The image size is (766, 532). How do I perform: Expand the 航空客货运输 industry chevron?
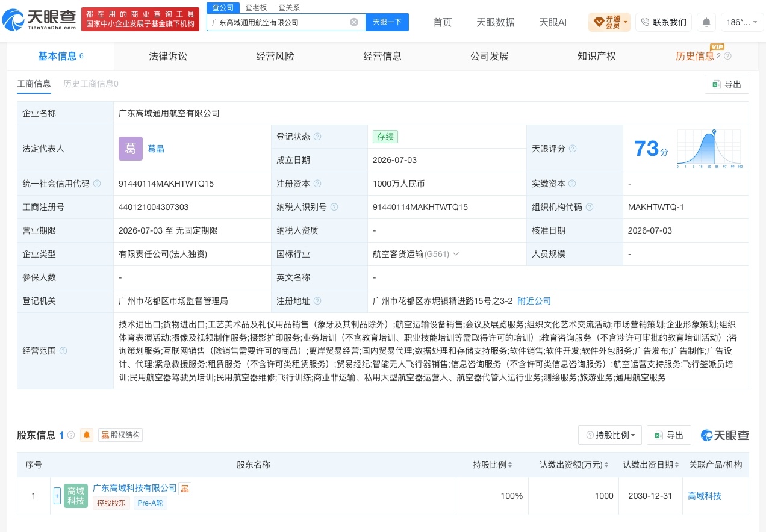[x=456, y=254]
